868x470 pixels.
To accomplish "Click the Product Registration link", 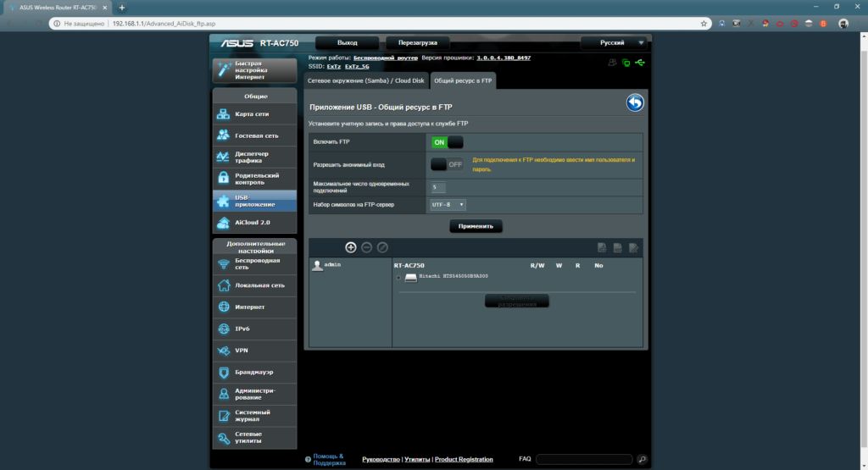I will point(464,459).
